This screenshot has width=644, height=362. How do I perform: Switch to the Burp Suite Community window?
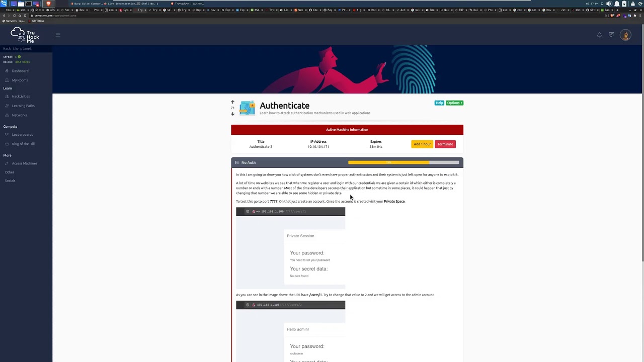coord(87,4)
